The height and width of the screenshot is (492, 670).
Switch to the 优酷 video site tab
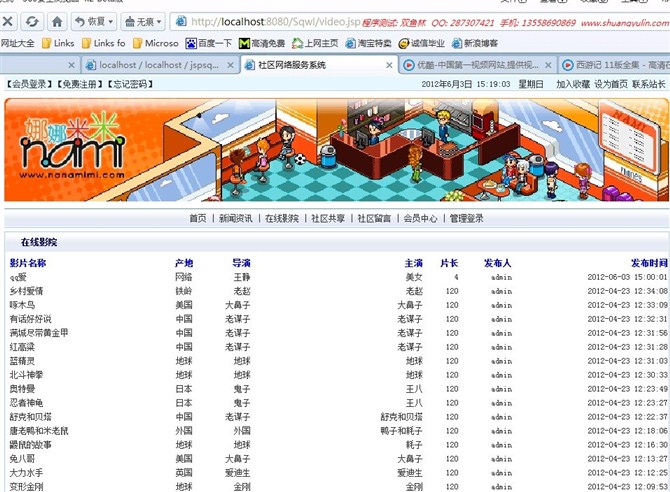pyautogui.click(x=472, y=65)
